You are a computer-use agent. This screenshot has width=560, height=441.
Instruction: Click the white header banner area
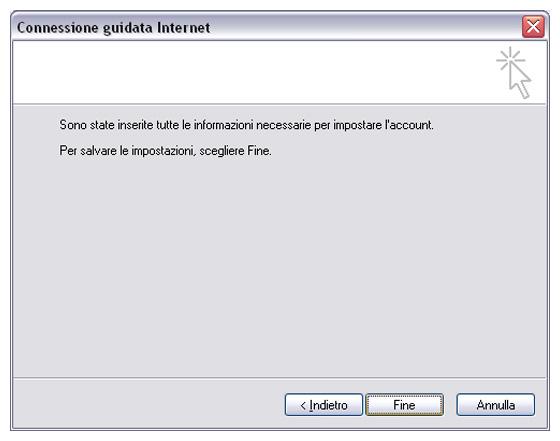click(x=250, y=72)
